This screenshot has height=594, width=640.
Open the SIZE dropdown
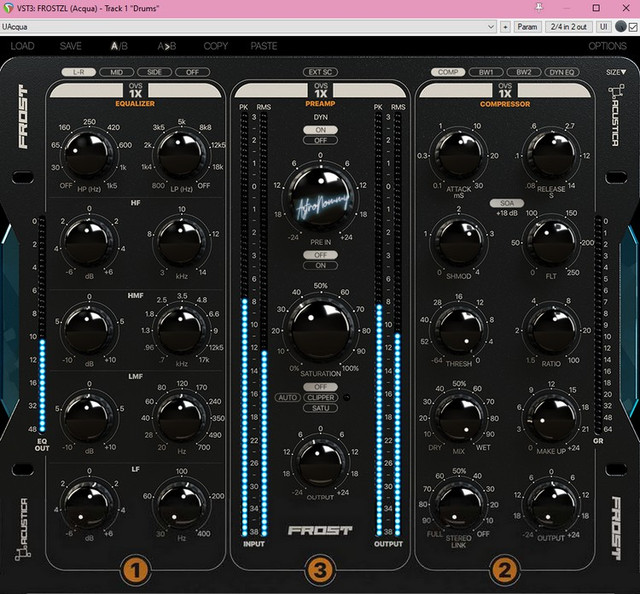pos(616,72)
